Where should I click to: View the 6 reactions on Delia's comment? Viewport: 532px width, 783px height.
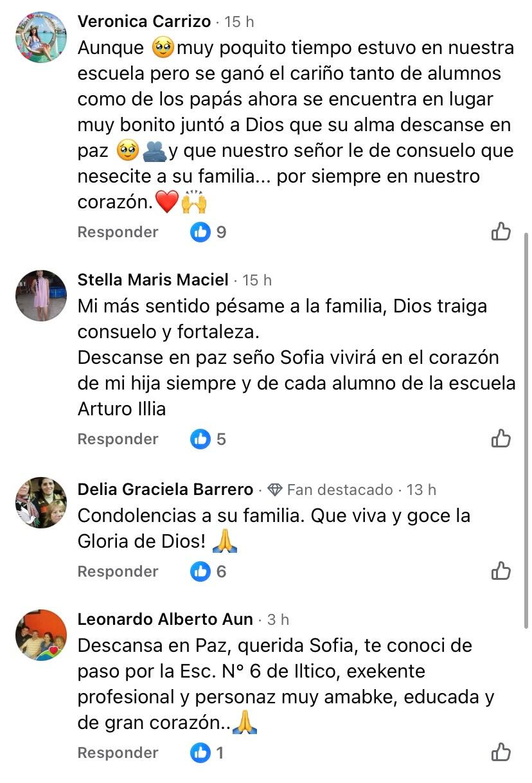pos(209,571)
